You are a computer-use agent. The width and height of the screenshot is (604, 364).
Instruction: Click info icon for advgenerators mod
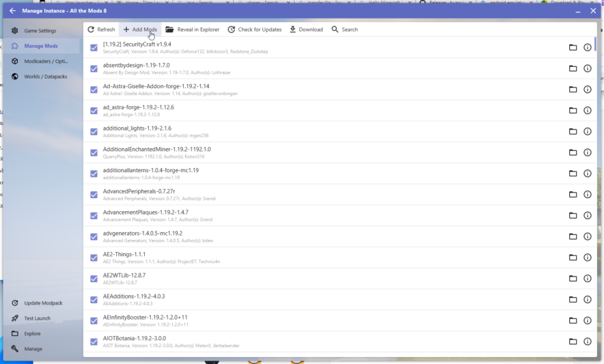[587, 236]
